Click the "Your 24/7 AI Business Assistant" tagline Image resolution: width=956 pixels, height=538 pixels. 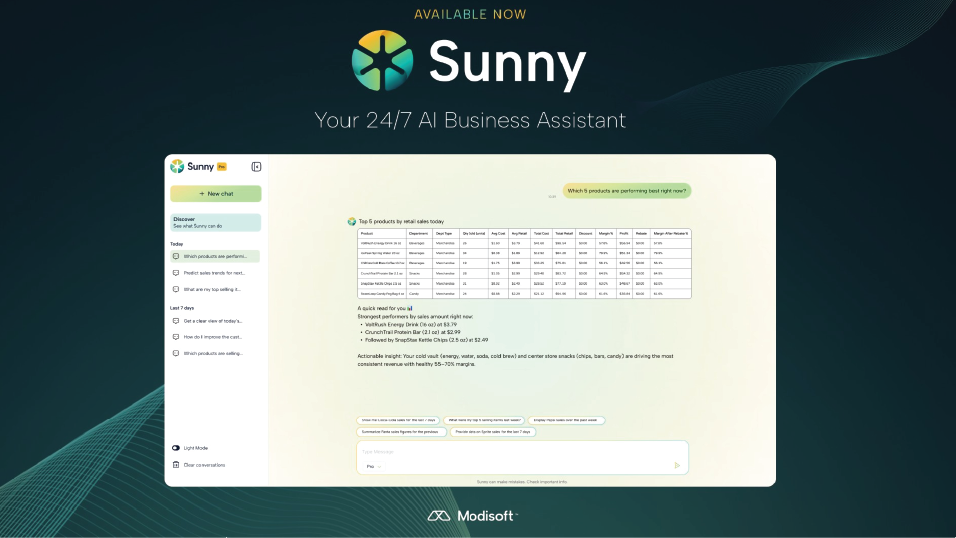[x=470, y=120]
